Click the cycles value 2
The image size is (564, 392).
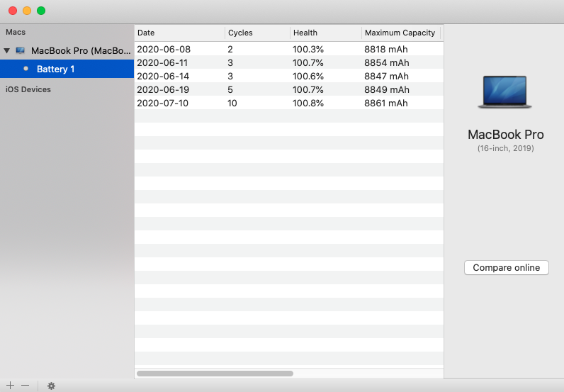pos(230,50)
